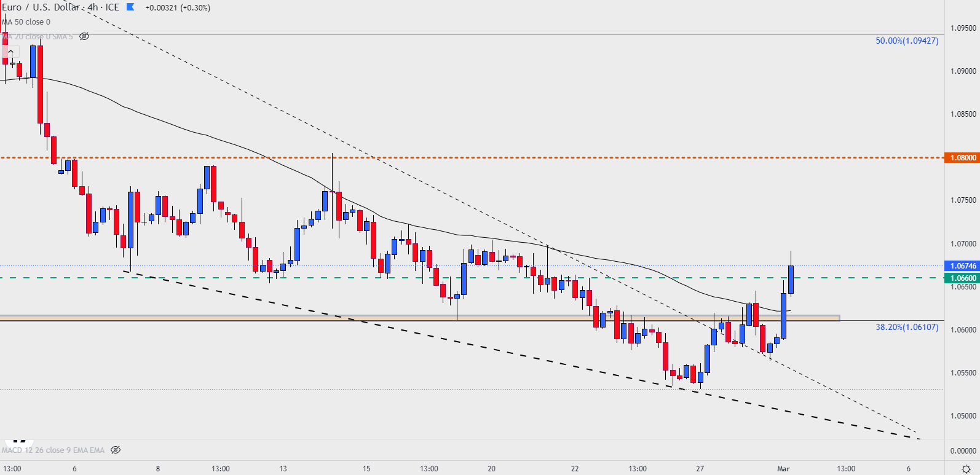The image size is (980, 475).
Task: Click the blue 1.06746 current price label
Action: point(961,266)
